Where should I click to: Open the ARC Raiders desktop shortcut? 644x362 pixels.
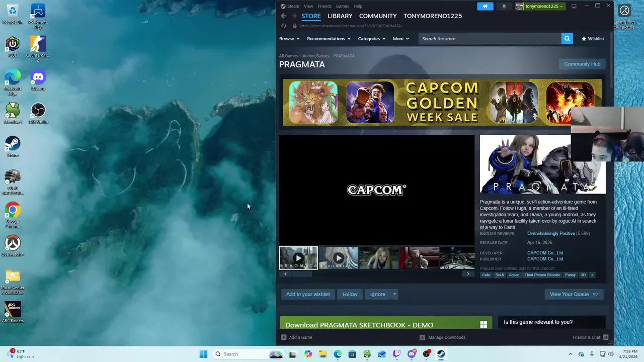[x=13, y=312]
